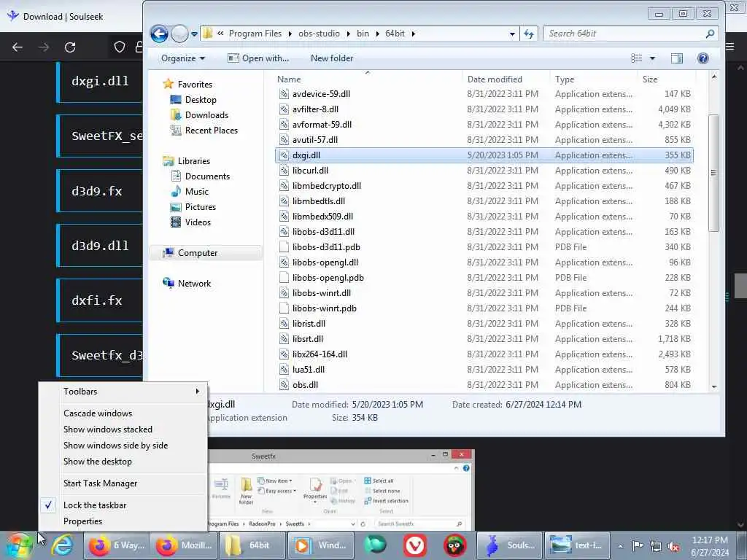Select Libraries in navigation pane

pyautogui.click(x=193, y=161)
